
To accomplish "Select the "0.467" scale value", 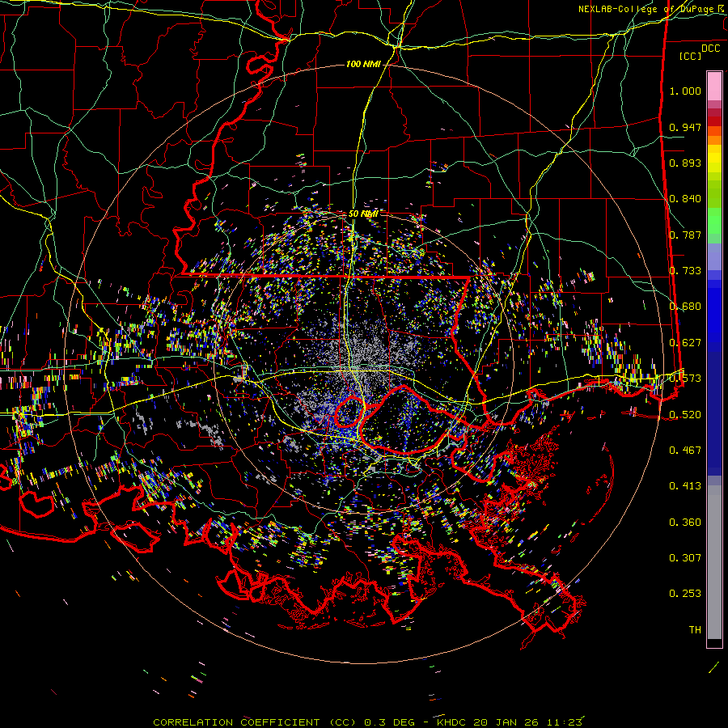I will pyautogui.click(x=685, y=450).
